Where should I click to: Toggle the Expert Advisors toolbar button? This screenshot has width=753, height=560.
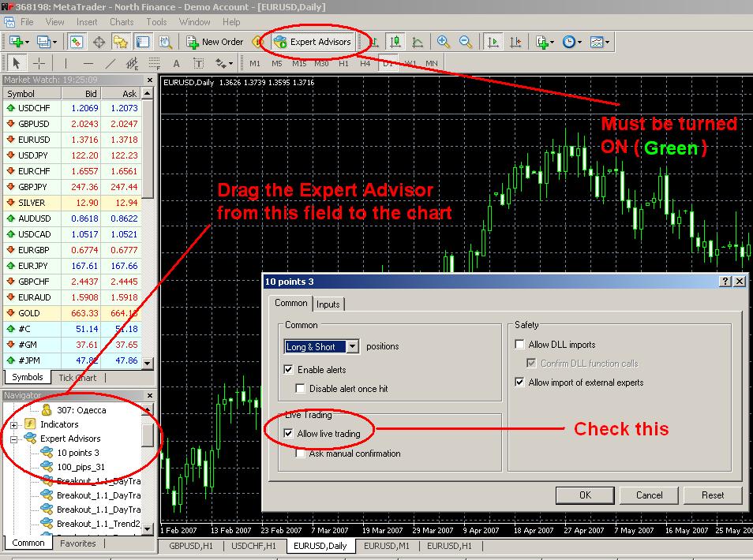pos(315,43)
